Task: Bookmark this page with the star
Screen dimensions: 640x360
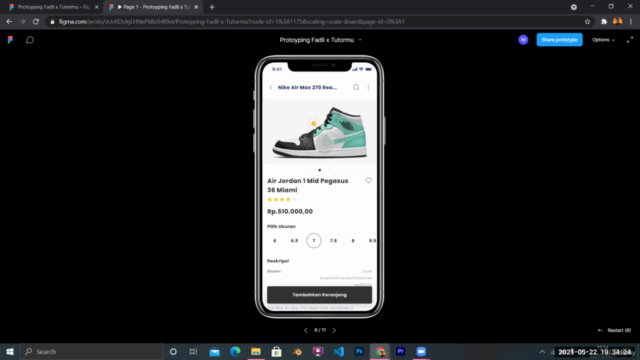Action: click(x=587, y=22)
